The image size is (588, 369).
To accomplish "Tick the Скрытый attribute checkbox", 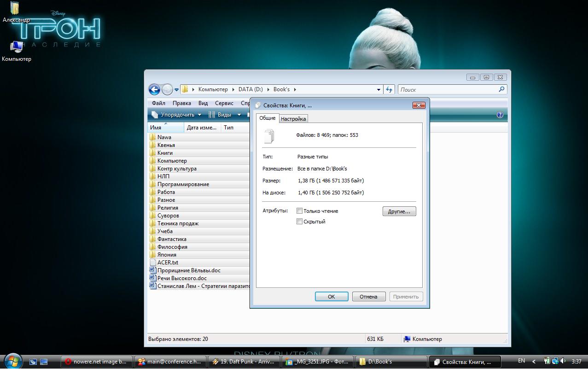I will click(299, 222).
